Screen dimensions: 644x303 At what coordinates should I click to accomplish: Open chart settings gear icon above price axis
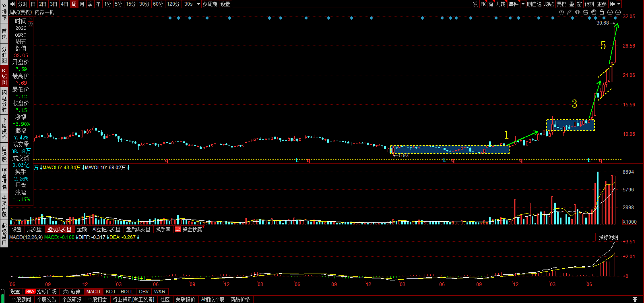(x=561, y=12)
